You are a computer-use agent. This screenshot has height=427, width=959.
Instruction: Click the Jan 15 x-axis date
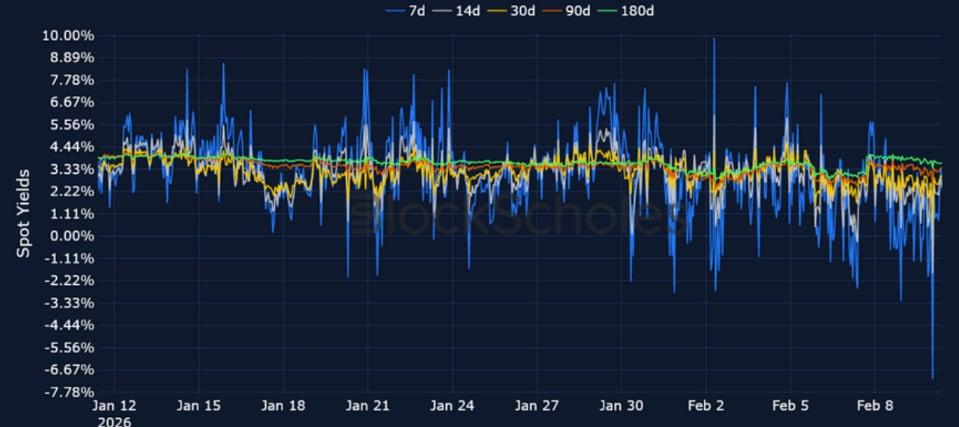pos(198,406)
